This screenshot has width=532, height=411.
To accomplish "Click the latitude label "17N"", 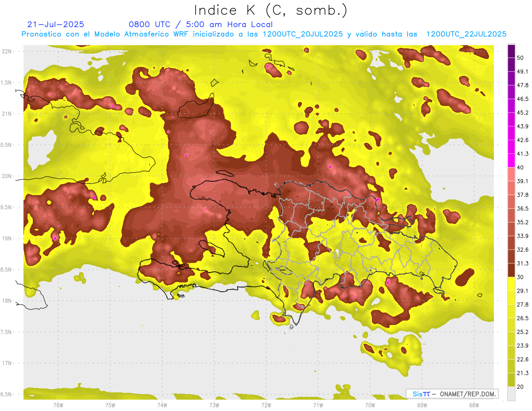I will click(x=7, y=363).
